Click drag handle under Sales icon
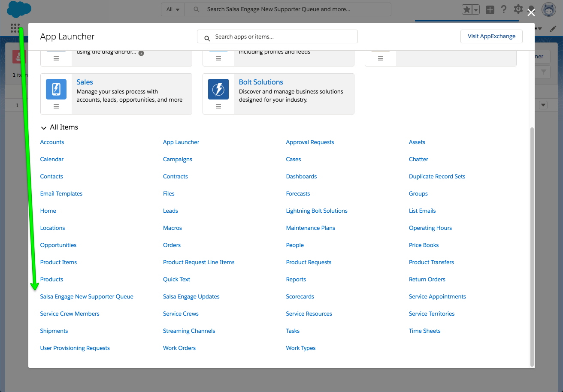The height and width of the screenshot is (392, 563). point(56,106)
